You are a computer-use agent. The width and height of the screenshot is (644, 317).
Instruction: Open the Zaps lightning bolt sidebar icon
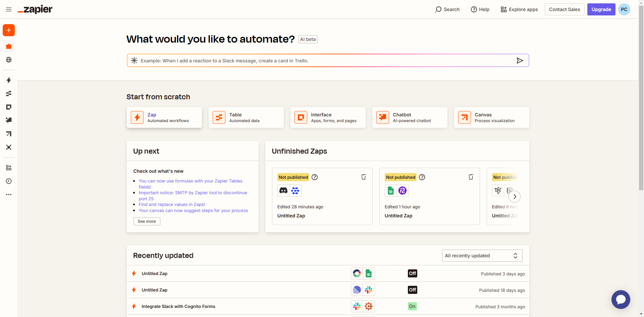click(x=9, y=80)
